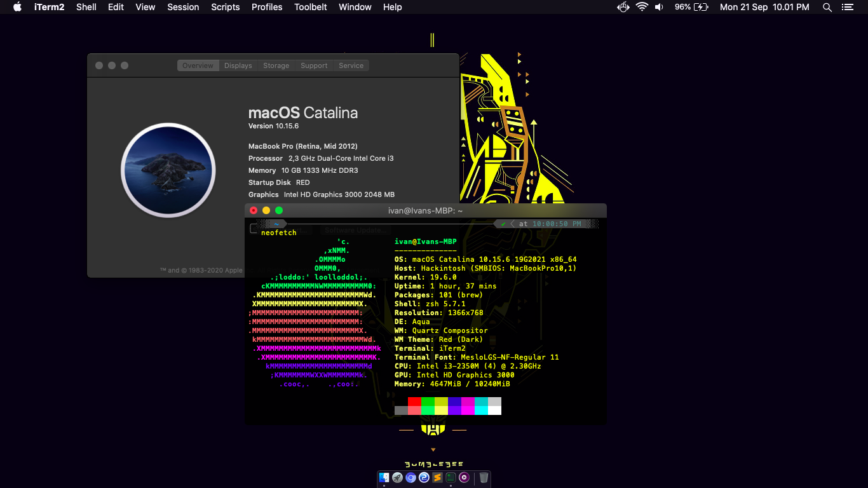Viewport: 868px width, 488px height.
Task: Click the CPU: Intel i3-2350M line
Action: click(468, 366)
